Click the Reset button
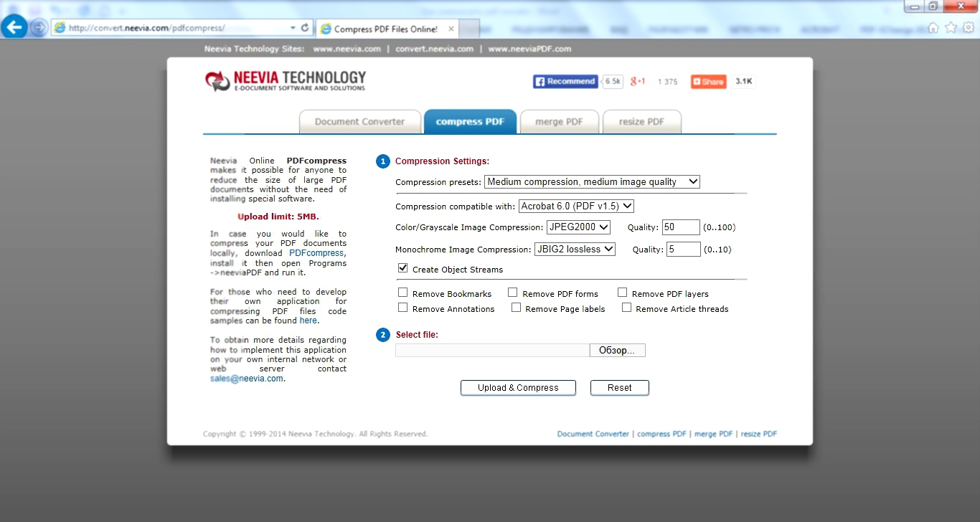The image size is (980, 522). (x=620, y=388)
